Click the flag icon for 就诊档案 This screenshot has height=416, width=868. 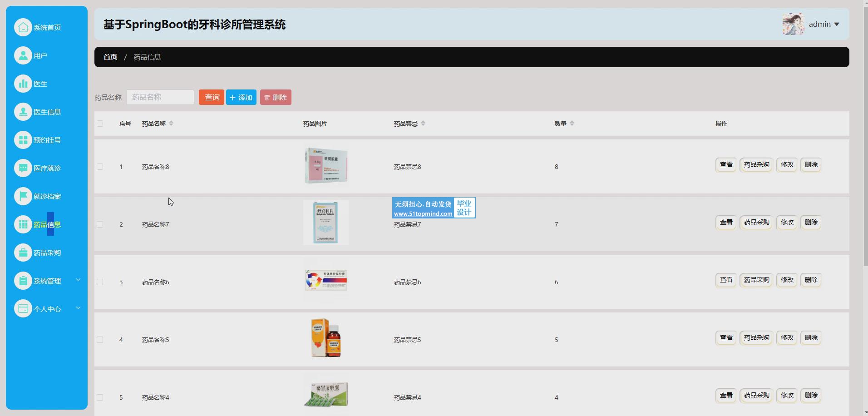[23, 196]
